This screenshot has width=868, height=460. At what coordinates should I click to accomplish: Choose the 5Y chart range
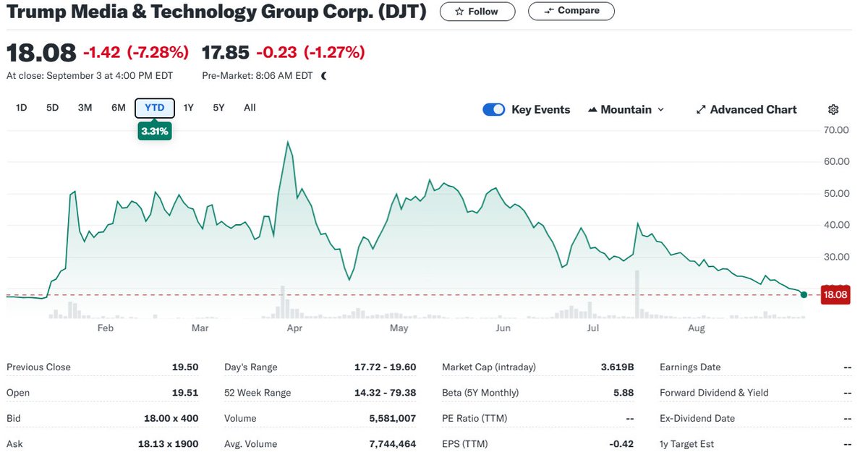point(218,108)
